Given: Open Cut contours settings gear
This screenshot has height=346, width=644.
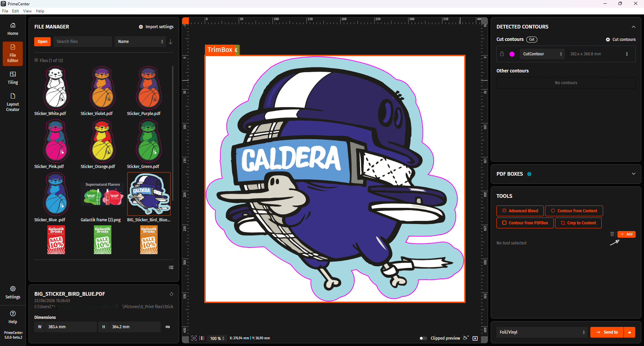Looking at the screenshot, I should point(621,40).
